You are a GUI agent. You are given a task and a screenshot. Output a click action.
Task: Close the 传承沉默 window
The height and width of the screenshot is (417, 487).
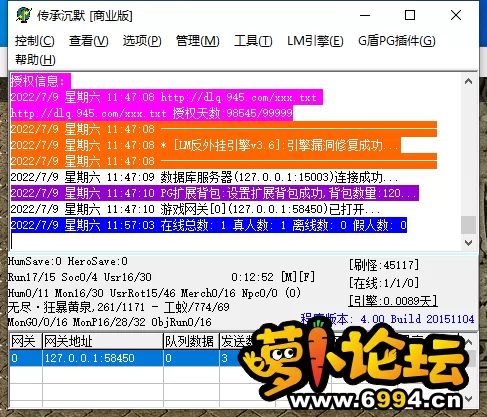tap(456, 15)
